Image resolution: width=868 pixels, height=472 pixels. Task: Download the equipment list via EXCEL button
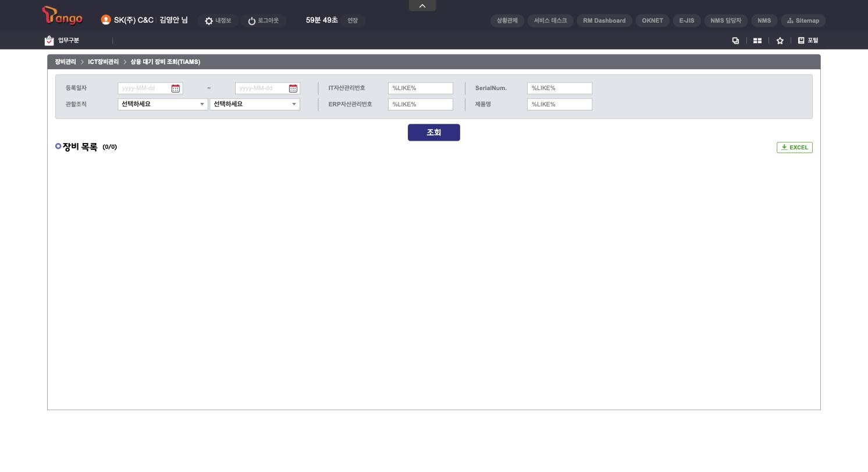[795, 148]
